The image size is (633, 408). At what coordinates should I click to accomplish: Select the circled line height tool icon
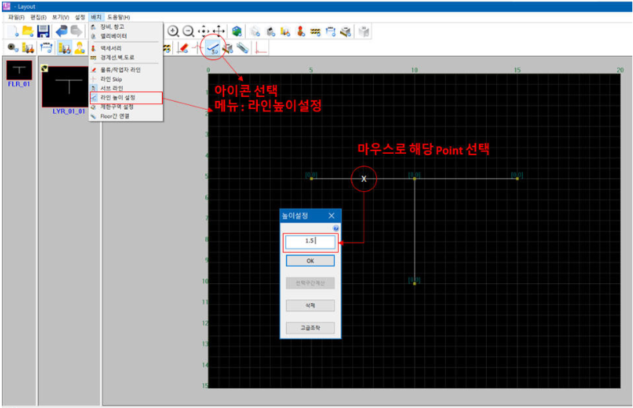point(212,47)
